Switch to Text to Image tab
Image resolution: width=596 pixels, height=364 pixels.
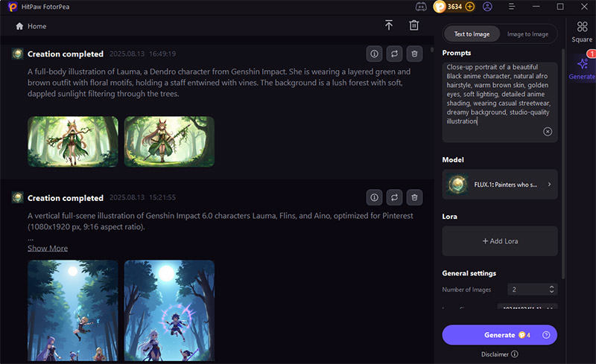pyautogui.click(x=472, y=33)
